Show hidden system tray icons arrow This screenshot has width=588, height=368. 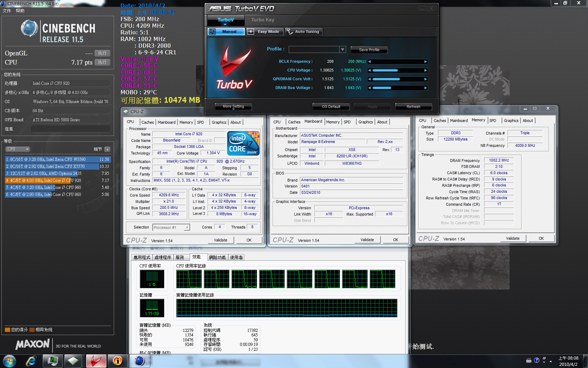pos(551,361)
